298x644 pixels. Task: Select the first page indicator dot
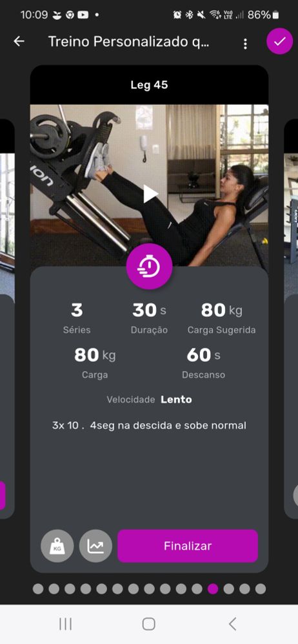click(38, 589)
